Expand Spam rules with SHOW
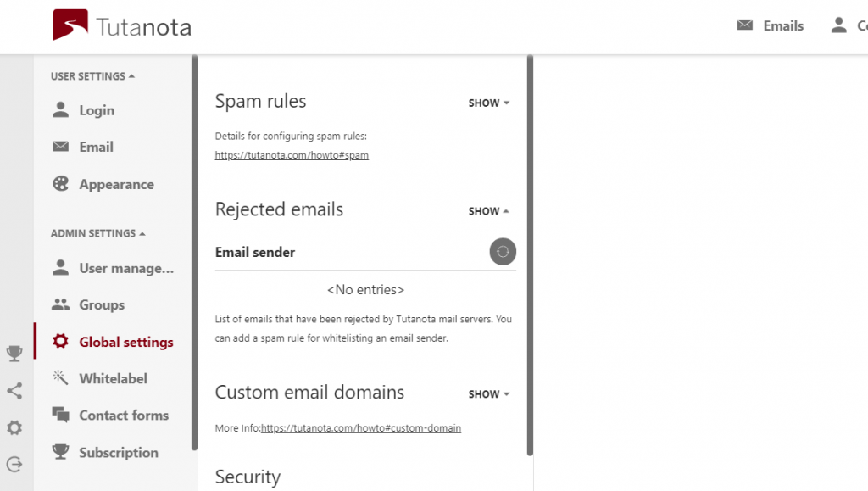The height and width of the screenshot is (491, 868). coord(489,103)
